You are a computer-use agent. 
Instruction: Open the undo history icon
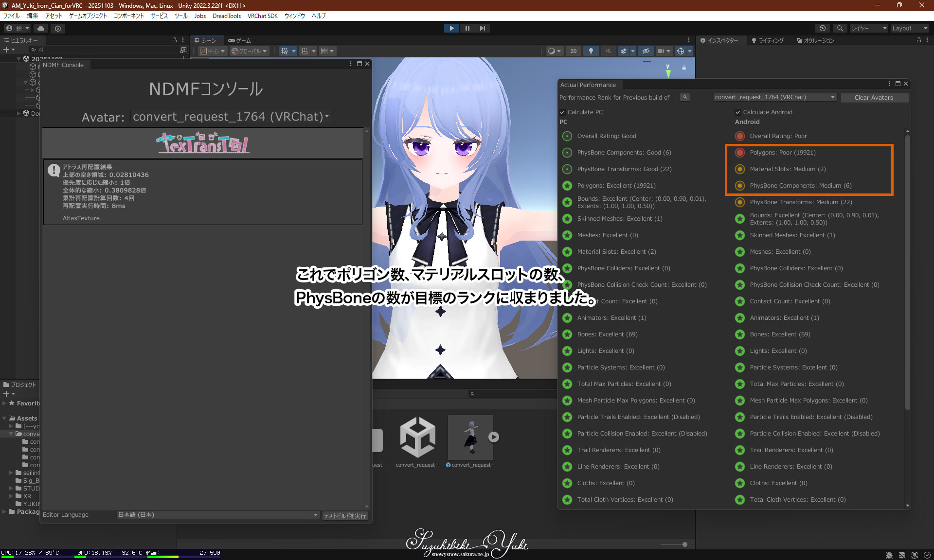823,28
